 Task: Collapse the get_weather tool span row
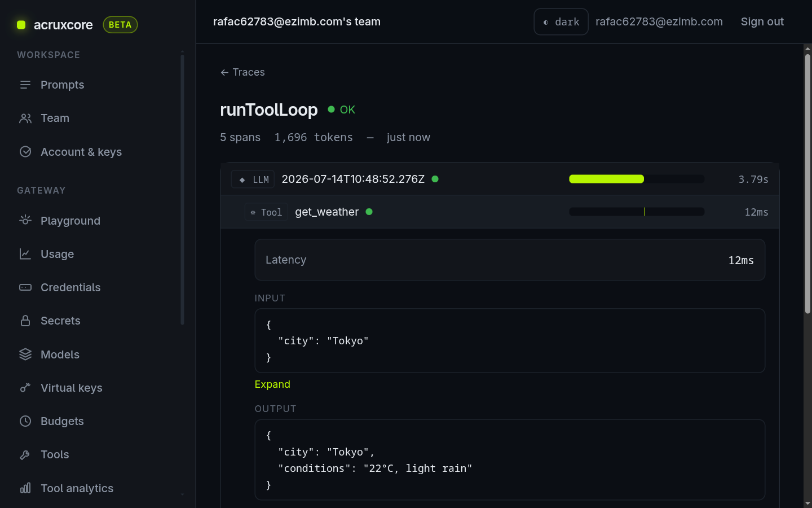coord(500,212)
